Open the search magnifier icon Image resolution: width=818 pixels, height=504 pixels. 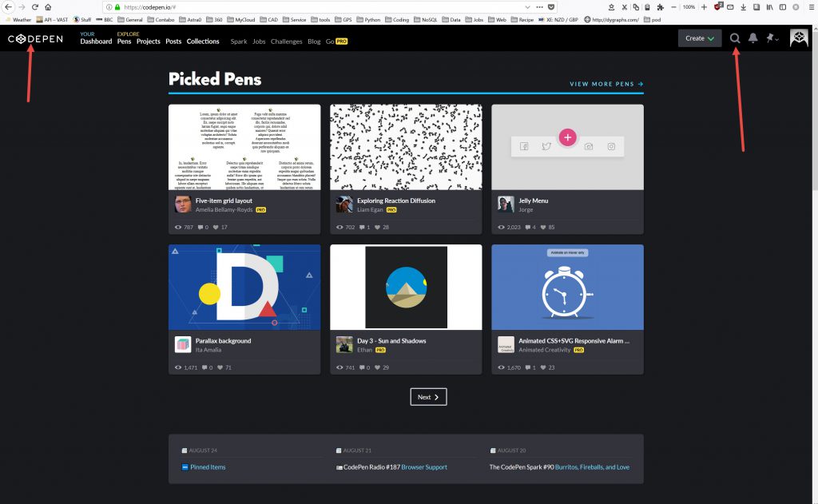click(735, 38)
